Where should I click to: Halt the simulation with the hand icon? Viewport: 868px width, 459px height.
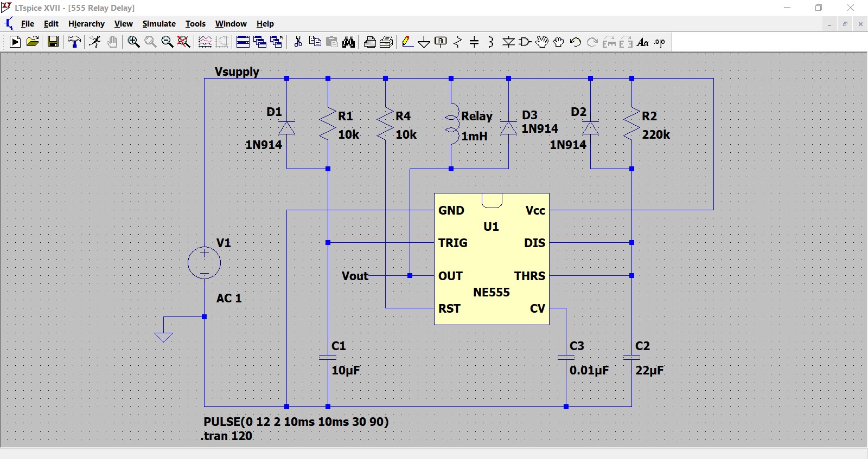click(112, 42)
